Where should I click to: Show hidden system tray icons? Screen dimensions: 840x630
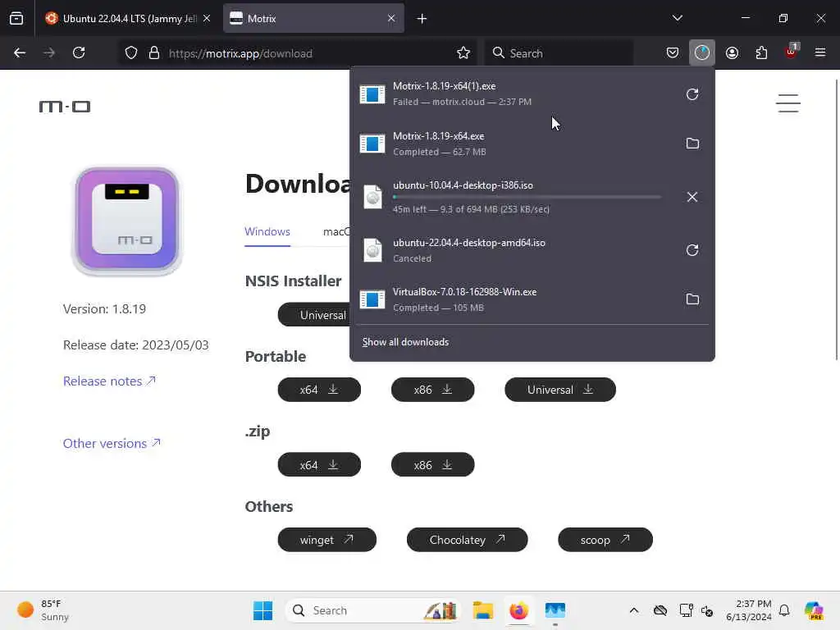[x=634, y=610]
